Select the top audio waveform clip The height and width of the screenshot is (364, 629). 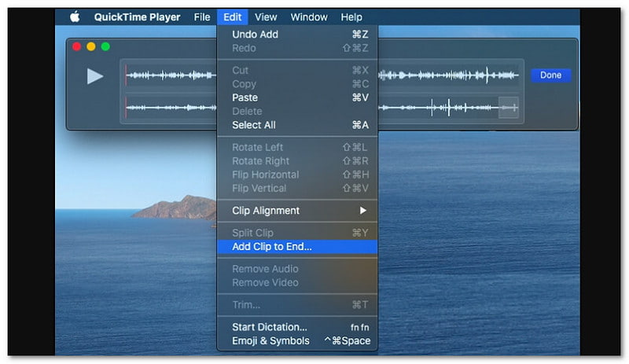(171, 75)
